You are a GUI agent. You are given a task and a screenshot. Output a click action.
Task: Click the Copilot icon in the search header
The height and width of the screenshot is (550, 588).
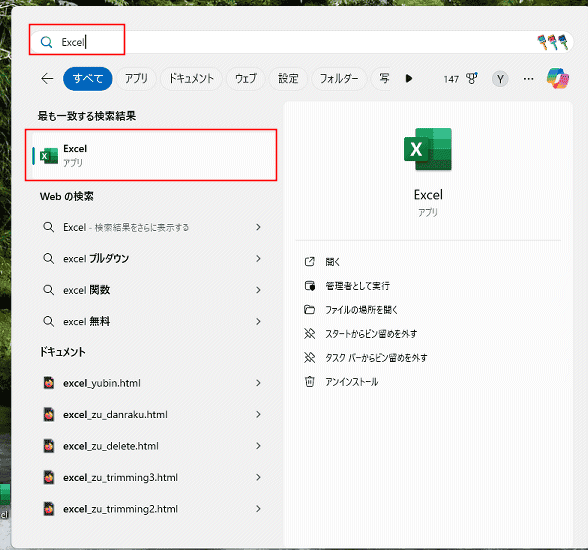558,78
